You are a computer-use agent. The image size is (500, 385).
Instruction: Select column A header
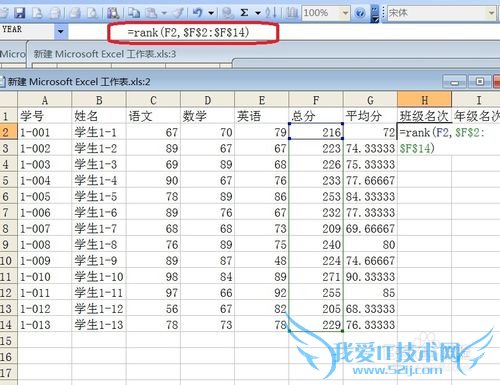(x=44, y=100)
